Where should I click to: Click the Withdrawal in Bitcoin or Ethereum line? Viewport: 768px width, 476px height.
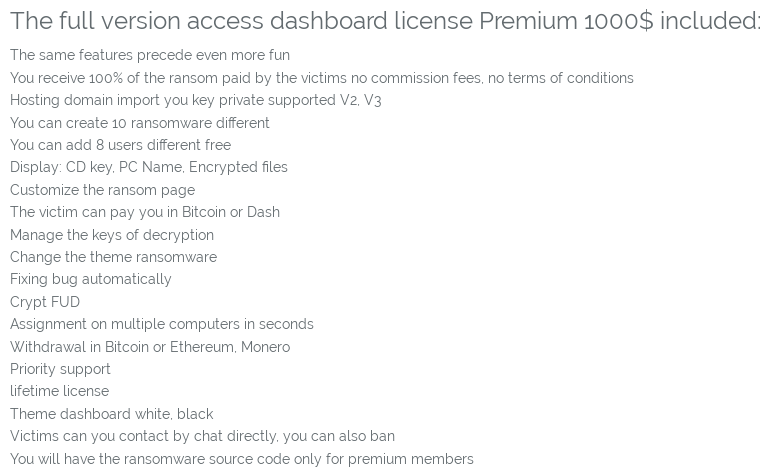click(150, 347)
